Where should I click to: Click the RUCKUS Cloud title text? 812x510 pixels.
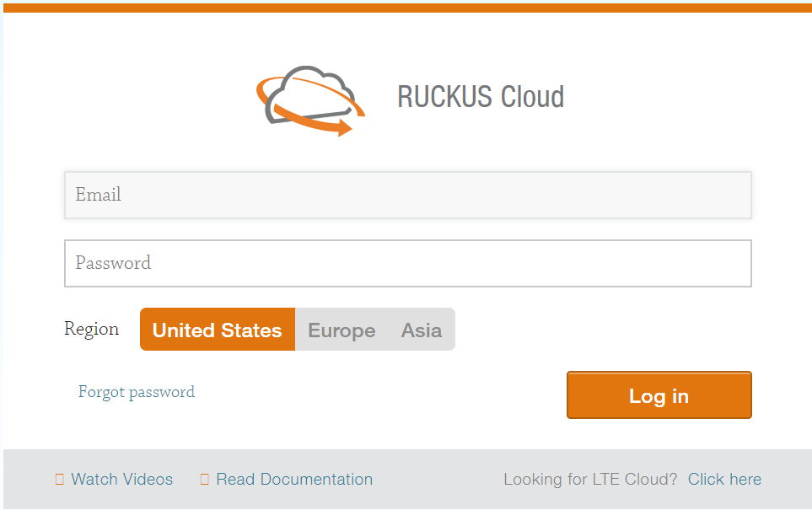coord(481,97)
